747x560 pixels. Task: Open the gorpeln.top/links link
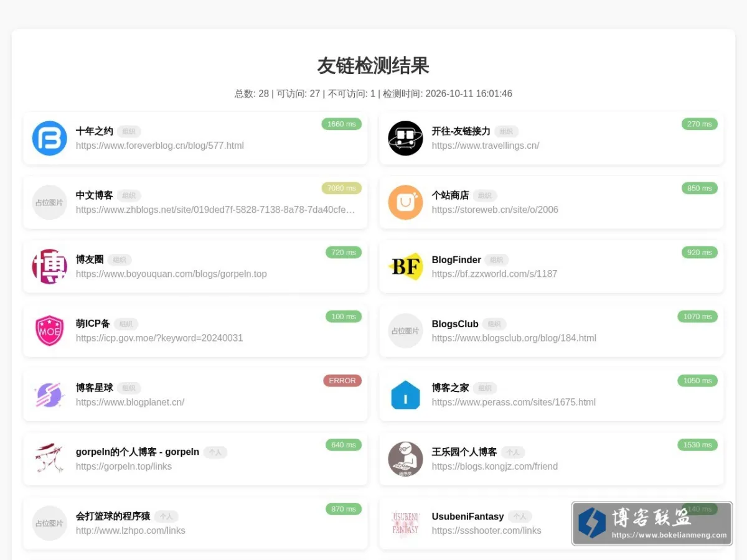coord(124,466)
